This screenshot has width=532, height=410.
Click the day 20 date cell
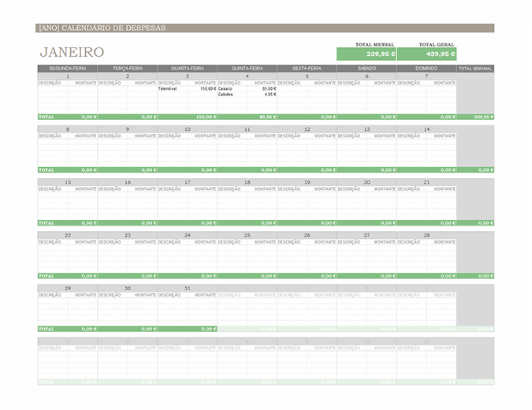click(366, 182)
